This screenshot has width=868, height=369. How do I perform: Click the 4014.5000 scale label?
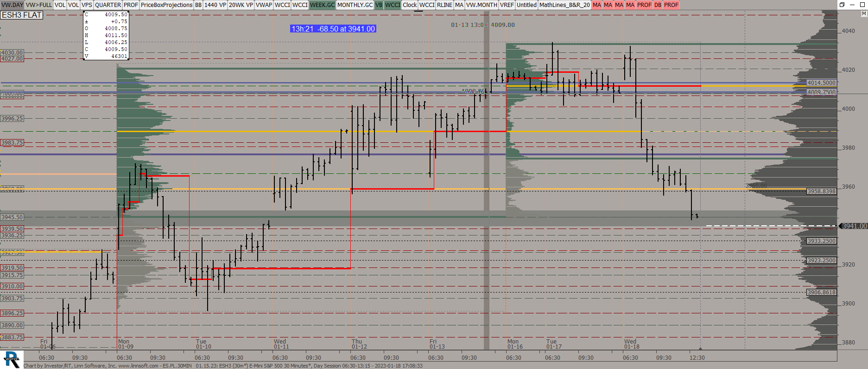point(822,83)
